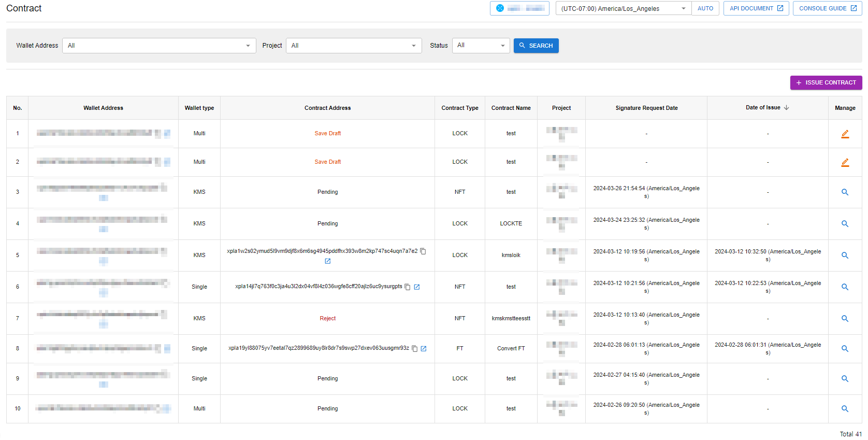
Task: View details of row 9 contract
Action: coord(845,379)
